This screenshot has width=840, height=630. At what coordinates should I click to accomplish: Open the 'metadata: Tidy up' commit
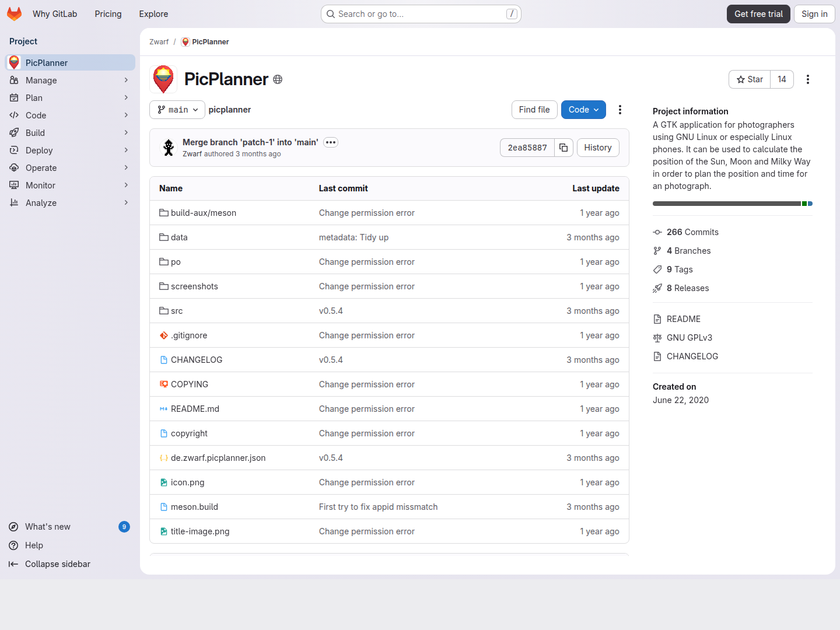pyautogui.click(x=353, y=237)
